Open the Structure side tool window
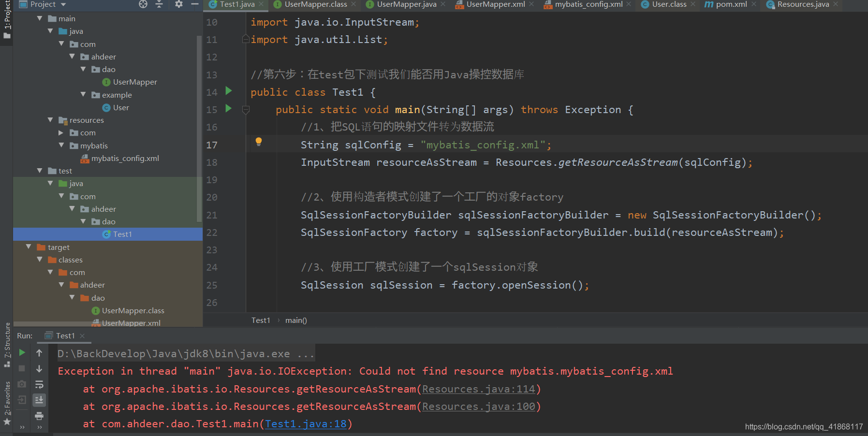This screenshot has width=868, height=436. [x=7, y=344]
